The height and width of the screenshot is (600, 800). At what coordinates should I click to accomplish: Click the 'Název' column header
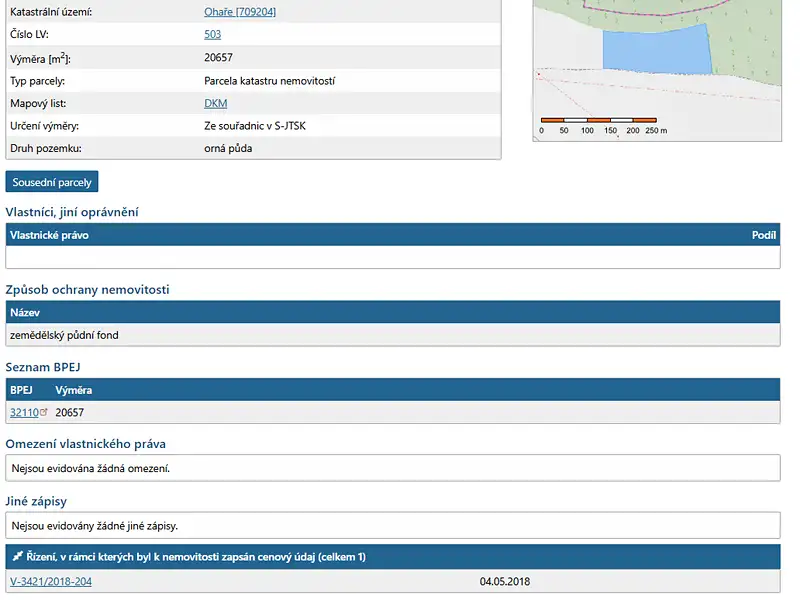[25, 312]
